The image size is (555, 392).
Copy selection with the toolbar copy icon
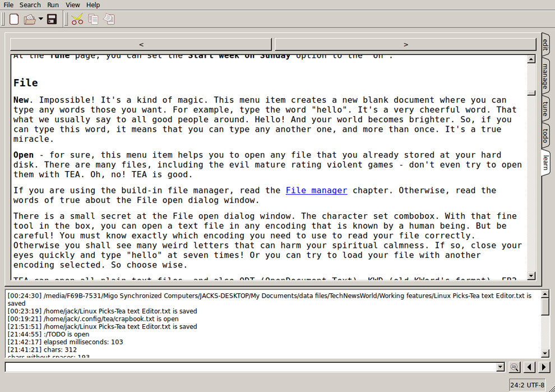point(93,19)
